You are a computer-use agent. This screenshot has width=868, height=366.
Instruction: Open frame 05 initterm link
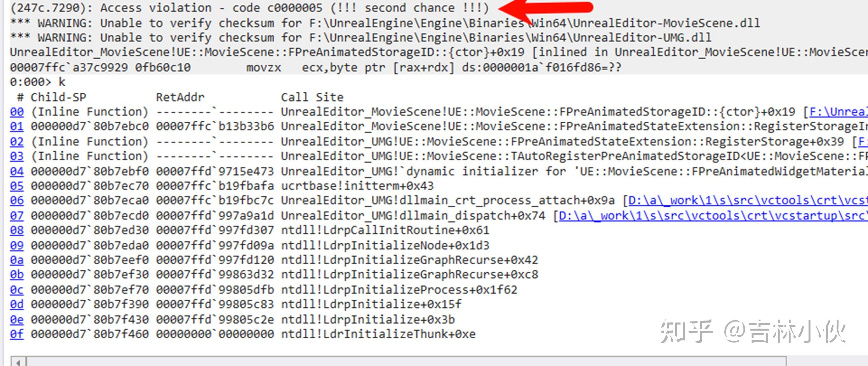coord(17,186)
